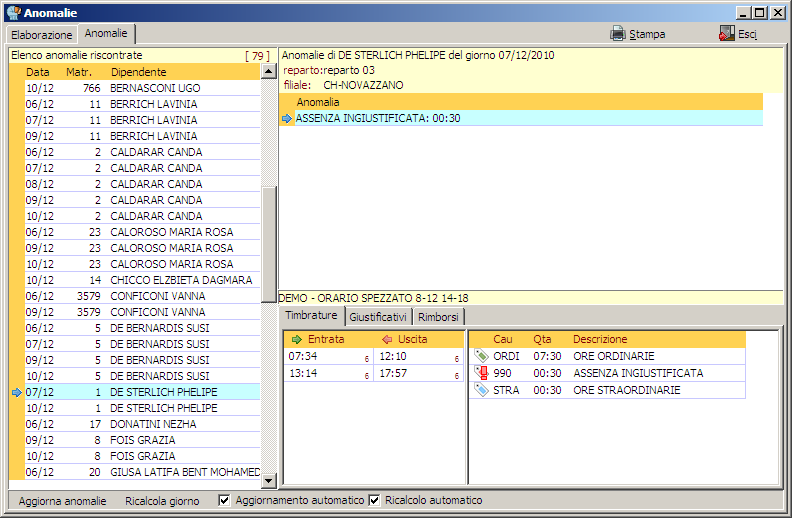
Task: Sort by the Dipendente column header
Action: pos(138,72)
